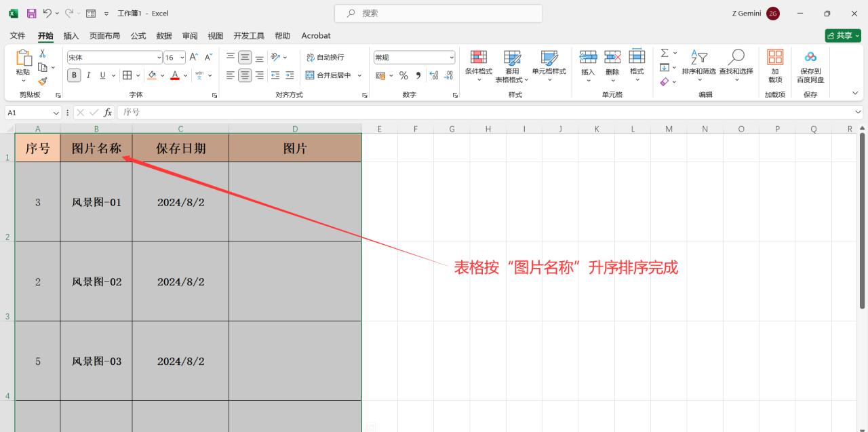Click the Decrease Indent icon
This screenshot has width=868, height=432.
pos(275,75)
